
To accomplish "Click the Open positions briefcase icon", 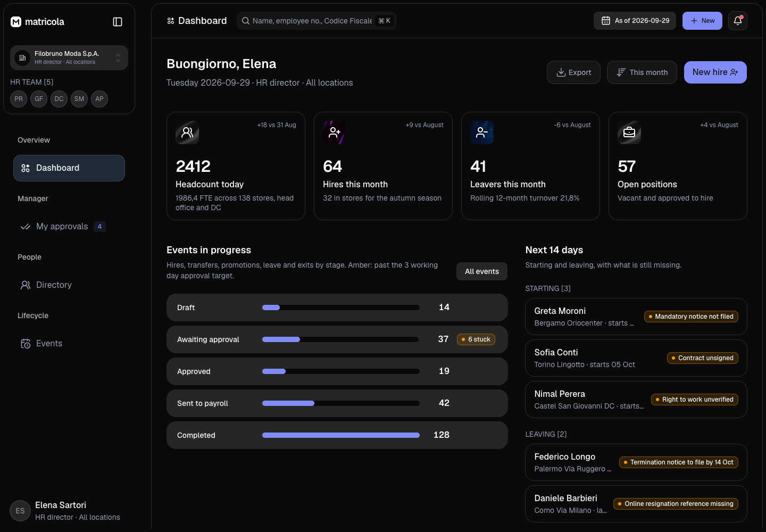I will tap(629, 132).
